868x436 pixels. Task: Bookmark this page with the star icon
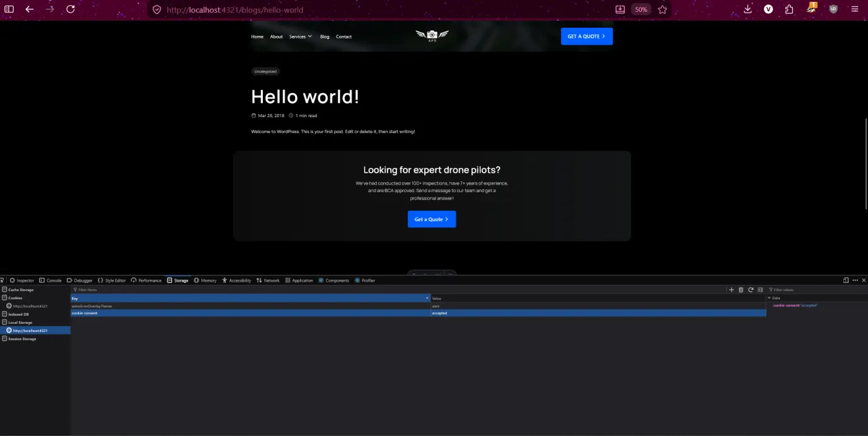click(x=663, y=9)
